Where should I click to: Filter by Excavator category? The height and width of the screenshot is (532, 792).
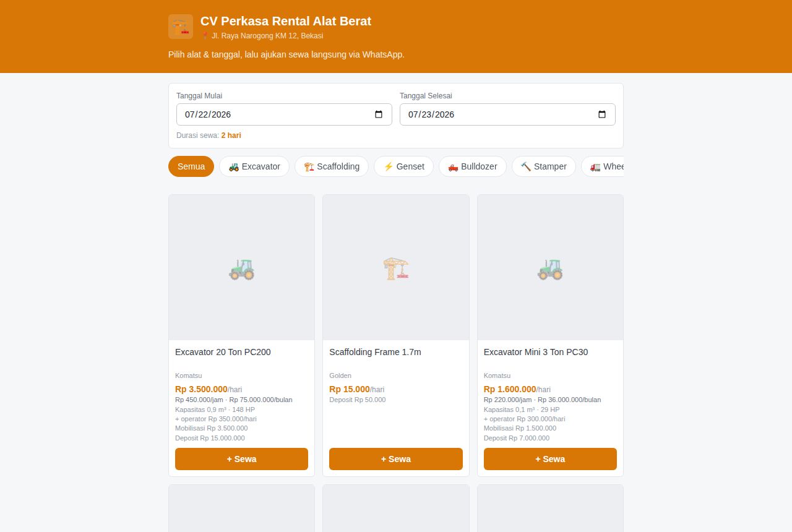coord(254,166)
